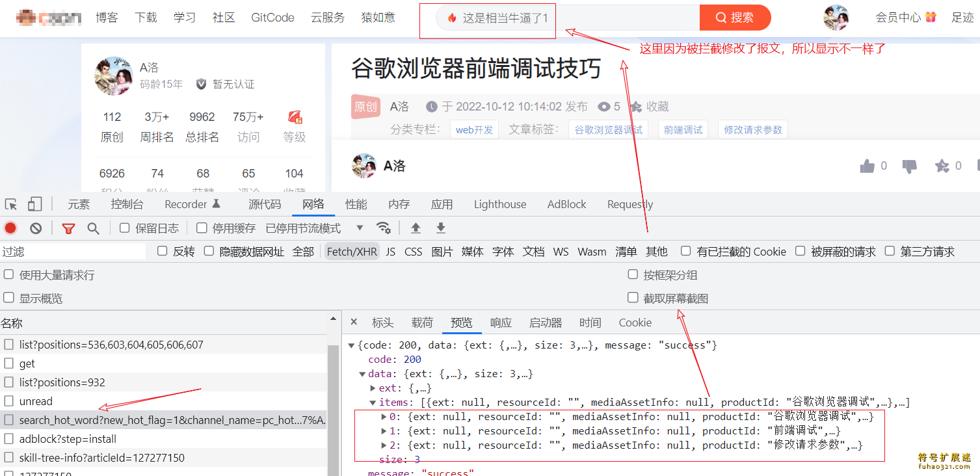
Task: Open the 源代码 tab
Action: [x=265, y=204]
